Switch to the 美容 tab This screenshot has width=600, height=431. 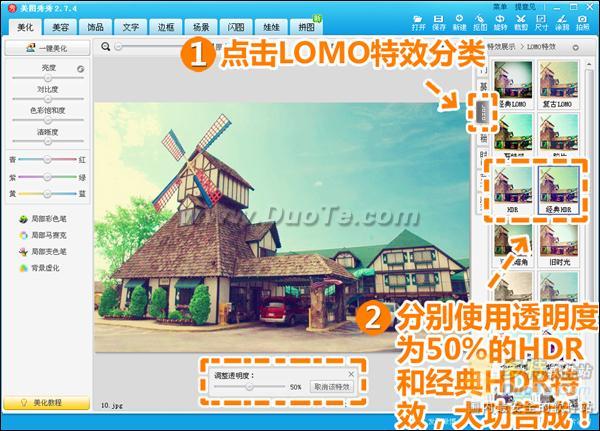click(61, 28)
